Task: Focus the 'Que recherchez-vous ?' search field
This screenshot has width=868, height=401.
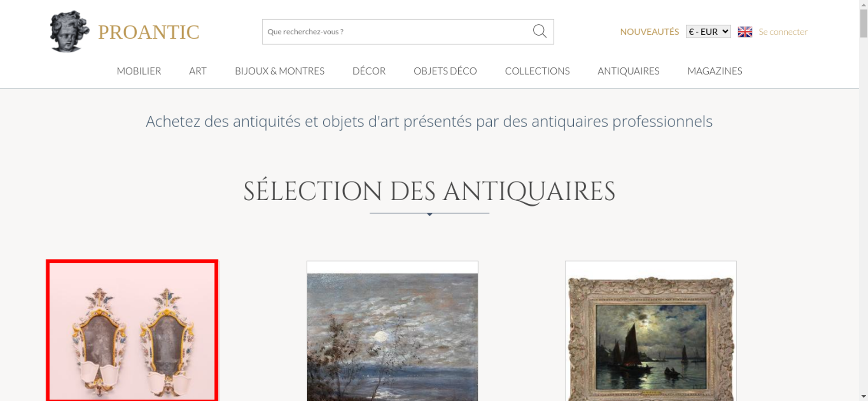Action: 397,32
